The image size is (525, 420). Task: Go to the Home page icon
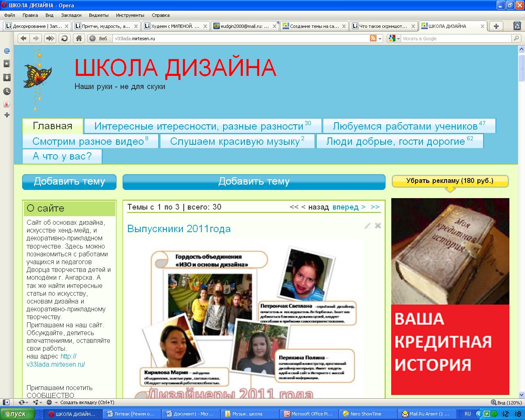coord(79,39)
